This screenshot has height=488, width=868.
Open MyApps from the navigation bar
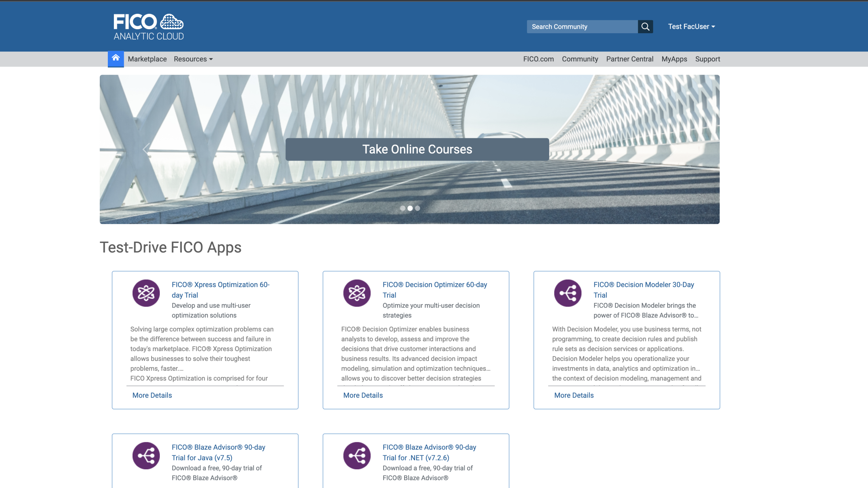click(x=674, y=59)
